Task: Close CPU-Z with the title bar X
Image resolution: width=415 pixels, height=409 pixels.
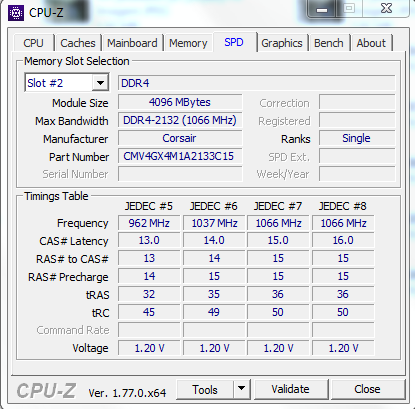Action: 387,8
